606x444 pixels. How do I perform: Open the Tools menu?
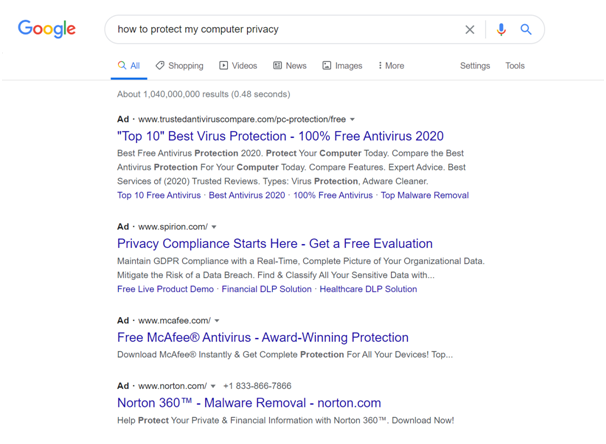click(x=515, y=66)
